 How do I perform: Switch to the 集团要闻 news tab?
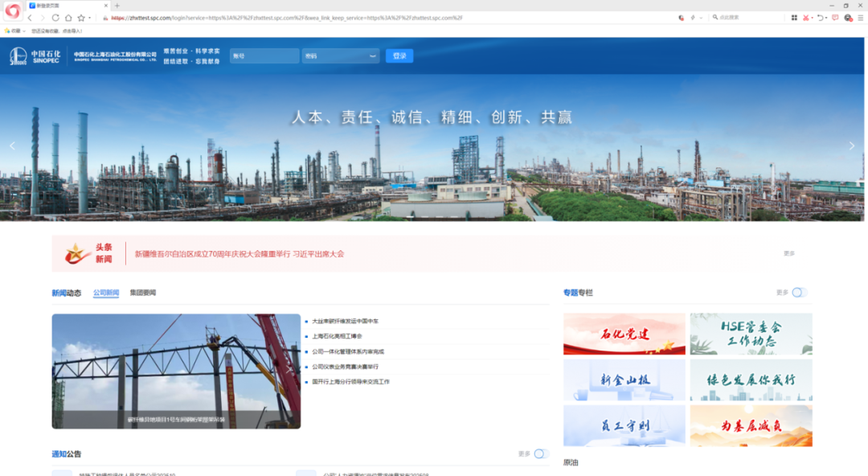pos(143,293)
